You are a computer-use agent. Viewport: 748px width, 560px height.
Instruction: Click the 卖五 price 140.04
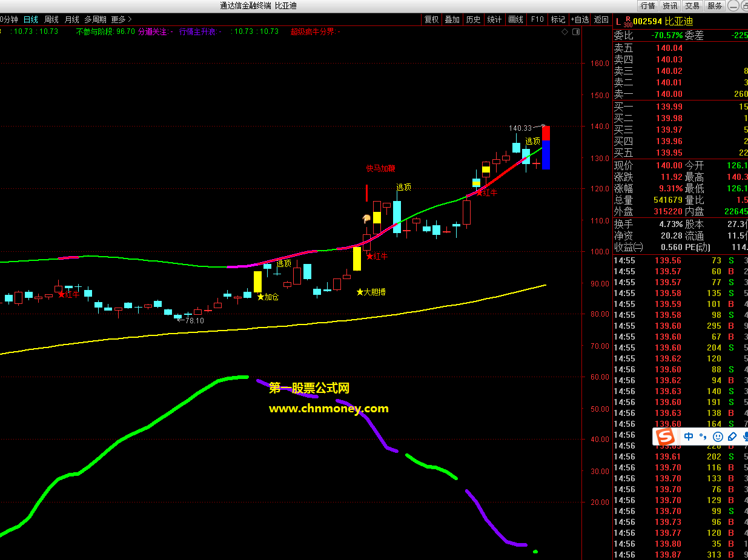pos(669,48)
